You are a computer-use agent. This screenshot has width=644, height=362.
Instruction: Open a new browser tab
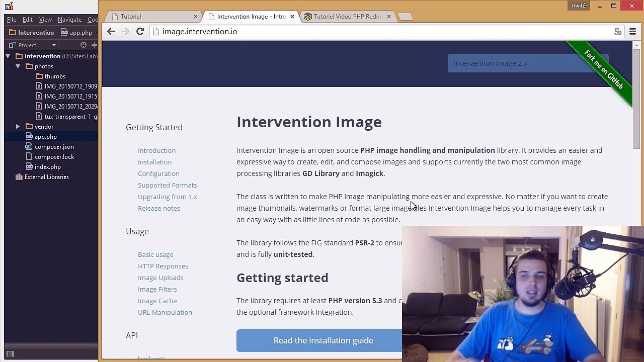pyautogui.click(x=405, y=17)
